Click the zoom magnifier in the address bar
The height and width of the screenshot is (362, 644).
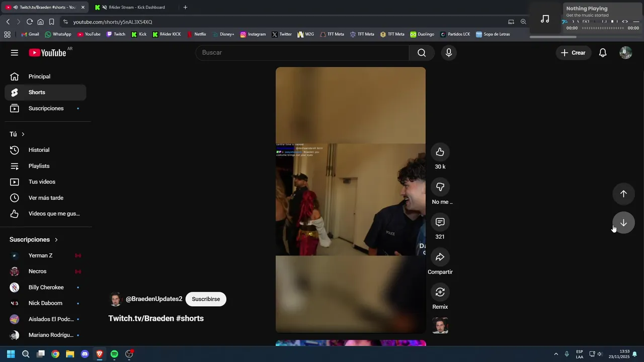pos(523,22)
